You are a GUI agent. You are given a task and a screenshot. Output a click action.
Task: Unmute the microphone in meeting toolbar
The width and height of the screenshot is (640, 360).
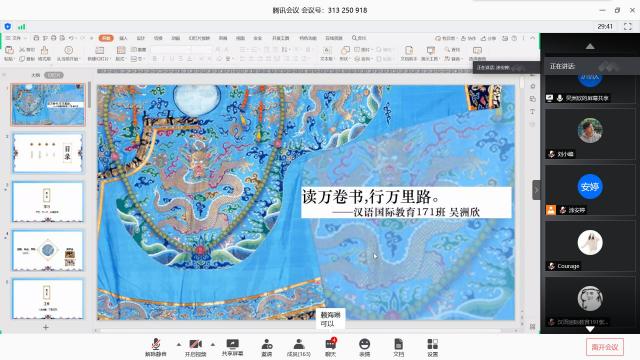point(156,347)
